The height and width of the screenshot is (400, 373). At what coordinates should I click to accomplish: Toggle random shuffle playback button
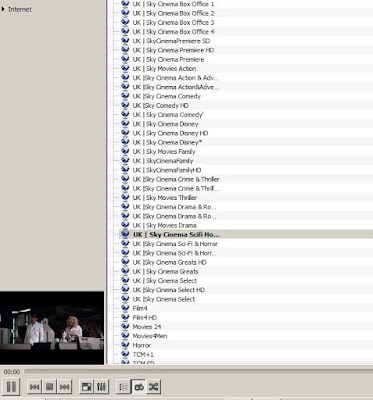tap(153, 387)
